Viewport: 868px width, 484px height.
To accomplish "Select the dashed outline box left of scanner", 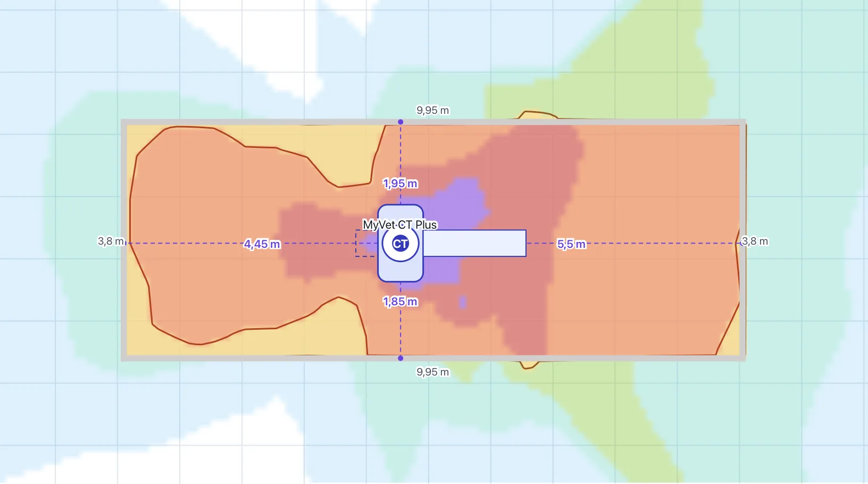I will tap(367, 243).
